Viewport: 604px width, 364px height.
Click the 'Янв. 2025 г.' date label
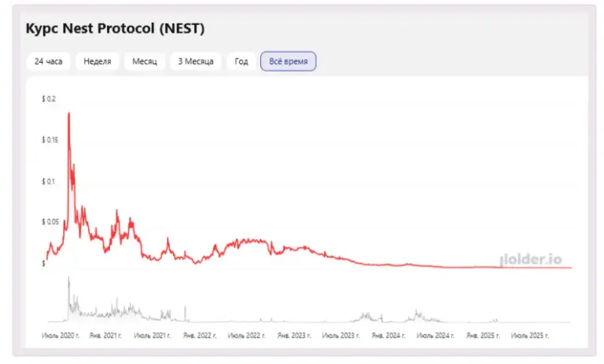pos(483,336)
